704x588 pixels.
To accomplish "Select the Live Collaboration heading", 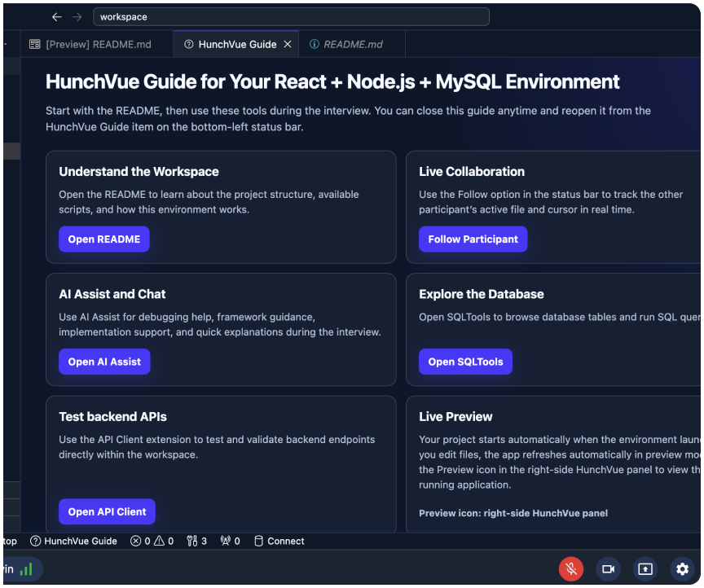I will click(x=472, y=172).
